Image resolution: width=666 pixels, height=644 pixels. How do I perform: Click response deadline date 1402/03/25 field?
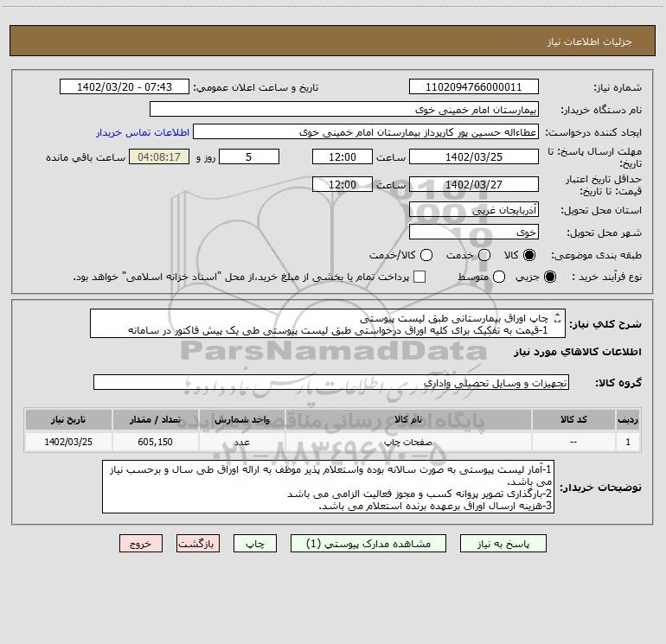[474, 156]
